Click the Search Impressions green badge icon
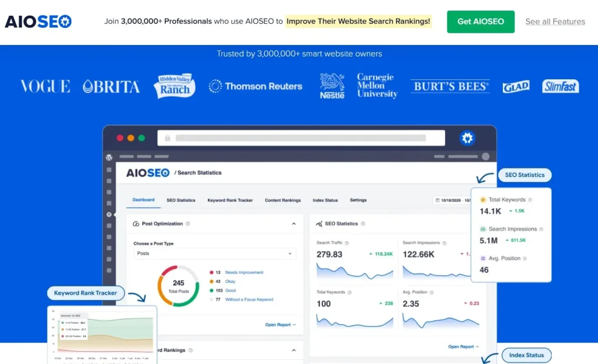 (x=482, y=229)
